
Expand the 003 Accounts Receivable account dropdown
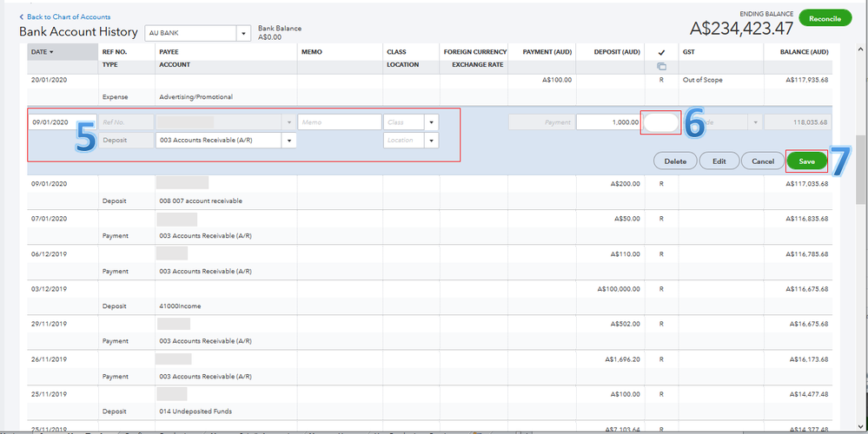(288, 141)
